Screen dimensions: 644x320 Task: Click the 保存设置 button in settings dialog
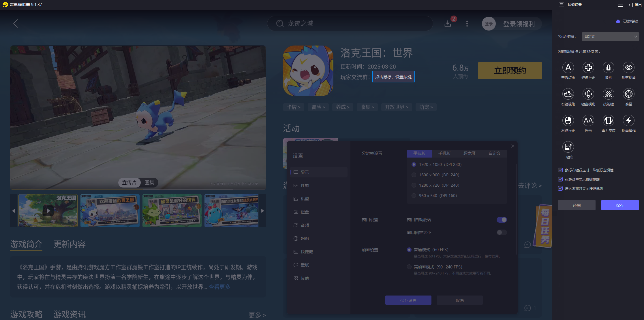pos(408,300)
